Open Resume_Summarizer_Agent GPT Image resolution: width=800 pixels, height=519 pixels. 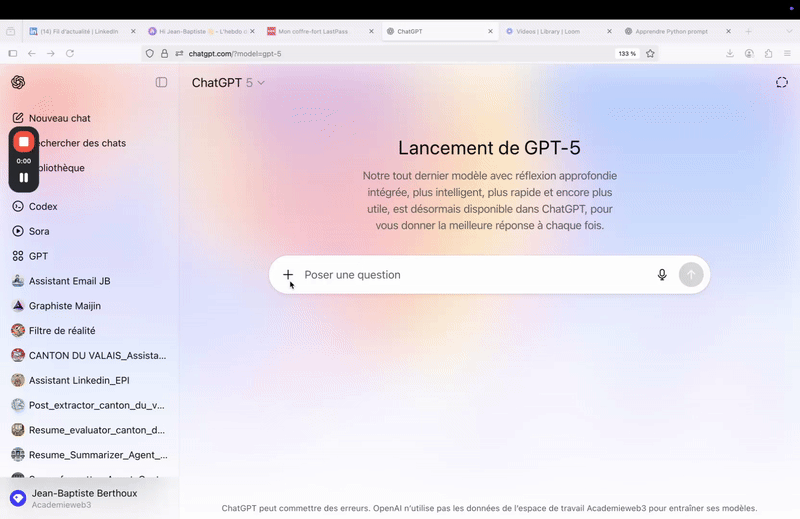coord(89,455)
